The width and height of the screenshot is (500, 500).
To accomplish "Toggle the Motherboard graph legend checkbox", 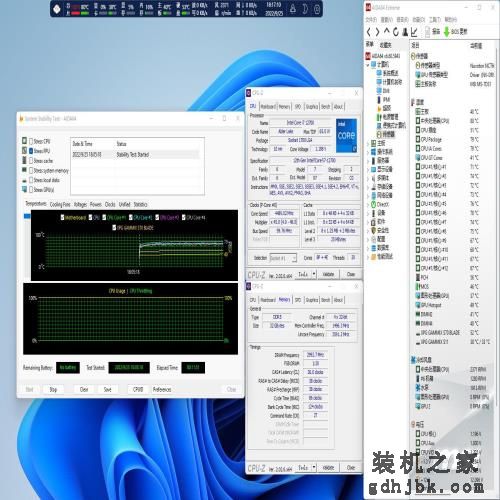I will point(62,217).
